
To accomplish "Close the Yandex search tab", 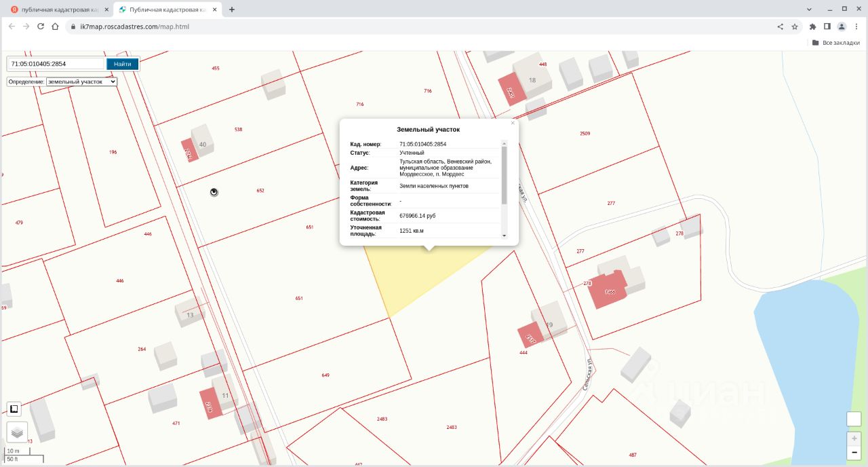I will [106, 10].
